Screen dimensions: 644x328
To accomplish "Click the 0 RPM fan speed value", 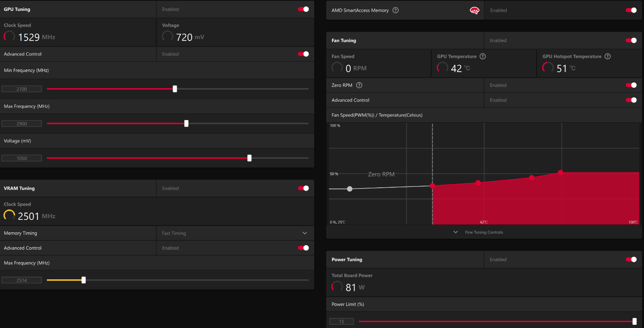I will pyautogui.click(x=356, y=68).
